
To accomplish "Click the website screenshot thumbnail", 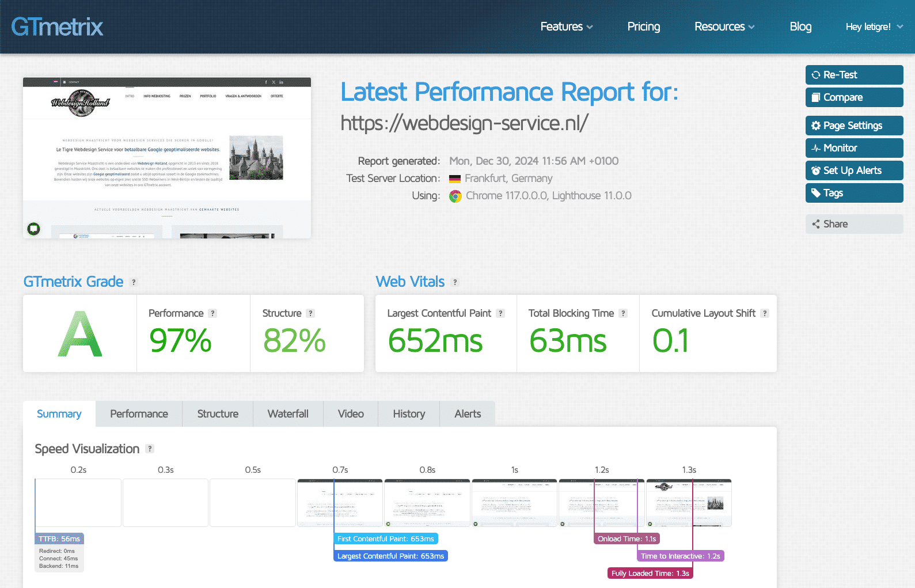I will pos(167,158).
